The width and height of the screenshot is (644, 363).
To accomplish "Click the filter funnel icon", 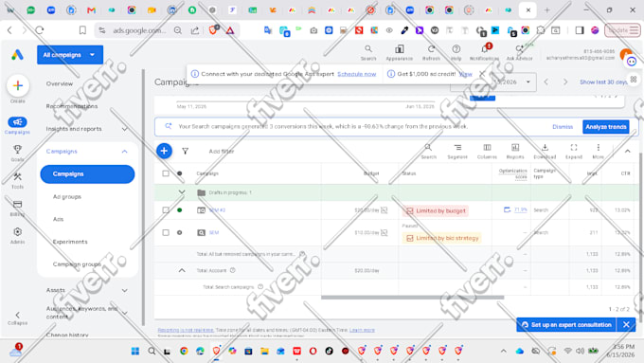I will [x=186, y=152].
